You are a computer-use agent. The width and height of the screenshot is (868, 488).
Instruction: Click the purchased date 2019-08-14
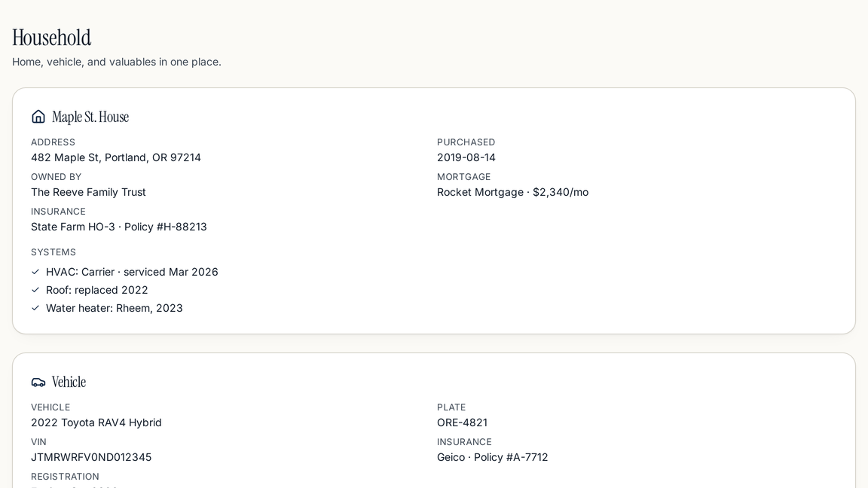tap(466, 157)
